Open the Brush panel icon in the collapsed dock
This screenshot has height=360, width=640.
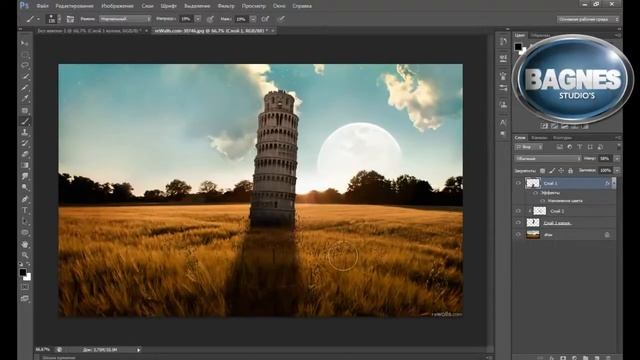tap(503, 76)
